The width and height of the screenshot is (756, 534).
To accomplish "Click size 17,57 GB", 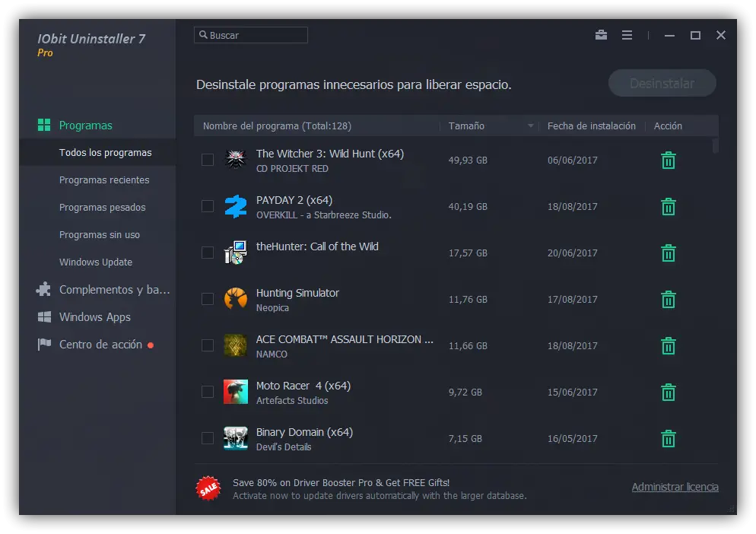I will 468,253.
